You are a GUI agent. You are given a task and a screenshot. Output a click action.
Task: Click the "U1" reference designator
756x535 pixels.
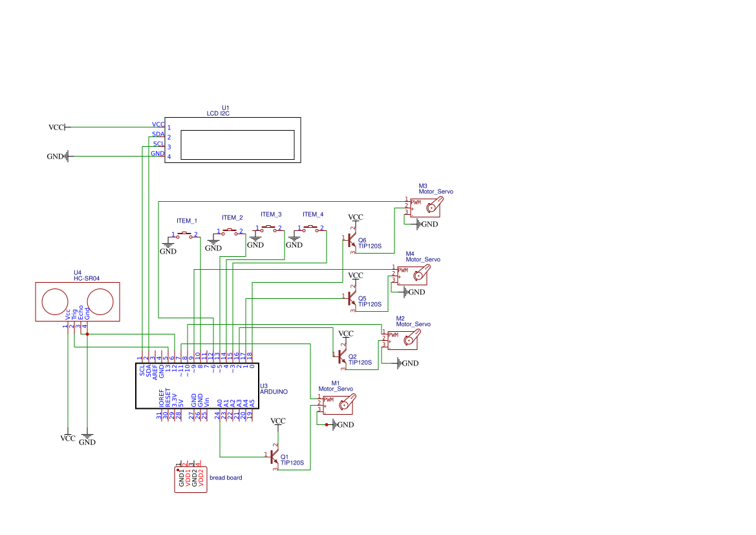click(x=226, y=108)
